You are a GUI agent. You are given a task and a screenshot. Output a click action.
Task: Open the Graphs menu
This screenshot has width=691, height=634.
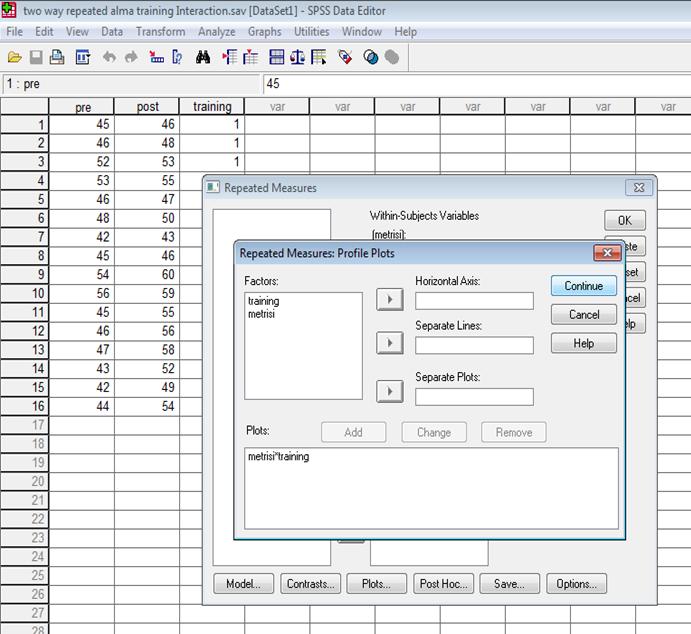click(264, 32)
